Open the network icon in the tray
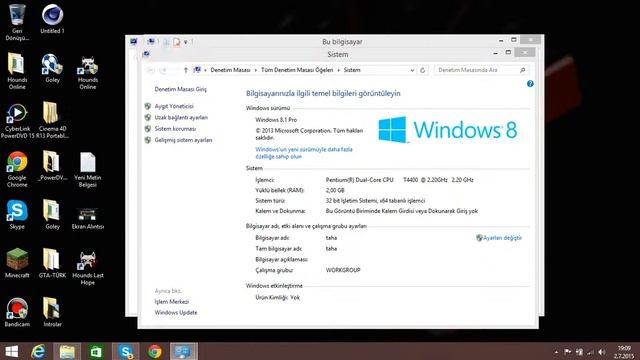This screenshot has width=640, height=360. 590,352
